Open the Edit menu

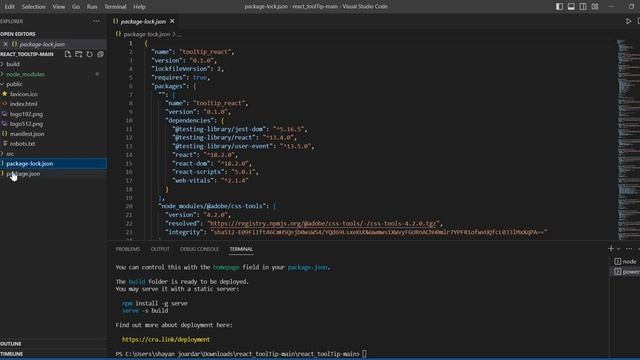(x=9, y=7)
